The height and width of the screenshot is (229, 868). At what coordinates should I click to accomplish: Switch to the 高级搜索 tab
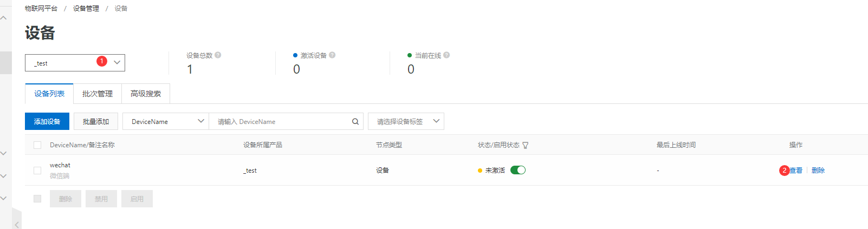(146, 94)
